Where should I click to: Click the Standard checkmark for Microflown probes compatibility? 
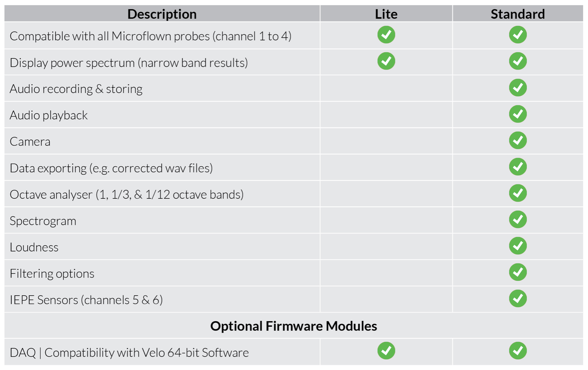pyautogui.click(x=518, y=35)
